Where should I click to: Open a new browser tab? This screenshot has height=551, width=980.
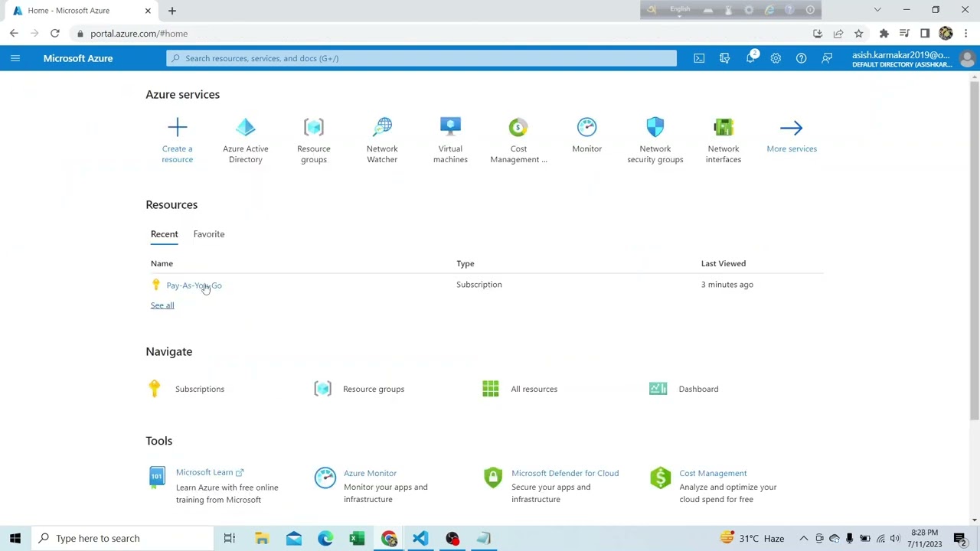[172, 11]
